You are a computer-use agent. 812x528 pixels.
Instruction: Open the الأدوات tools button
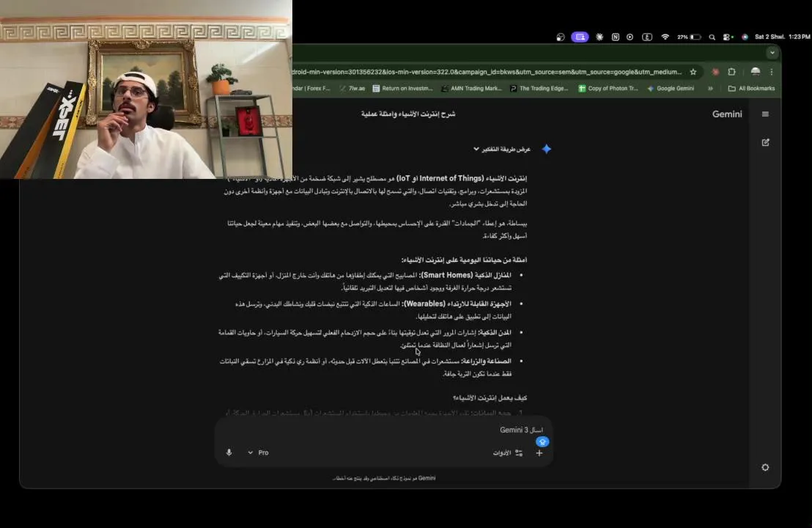point(507,453)
